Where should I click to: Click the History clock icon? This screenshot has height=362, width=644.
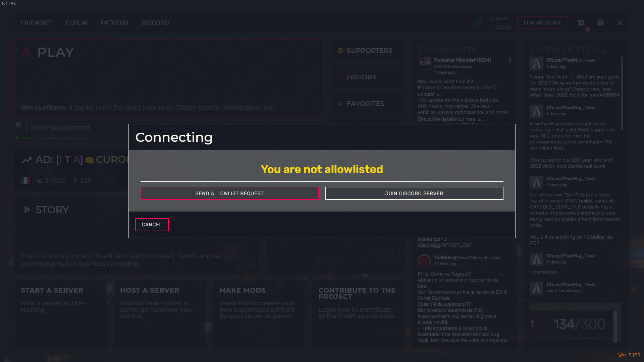(x=340, y=77)
